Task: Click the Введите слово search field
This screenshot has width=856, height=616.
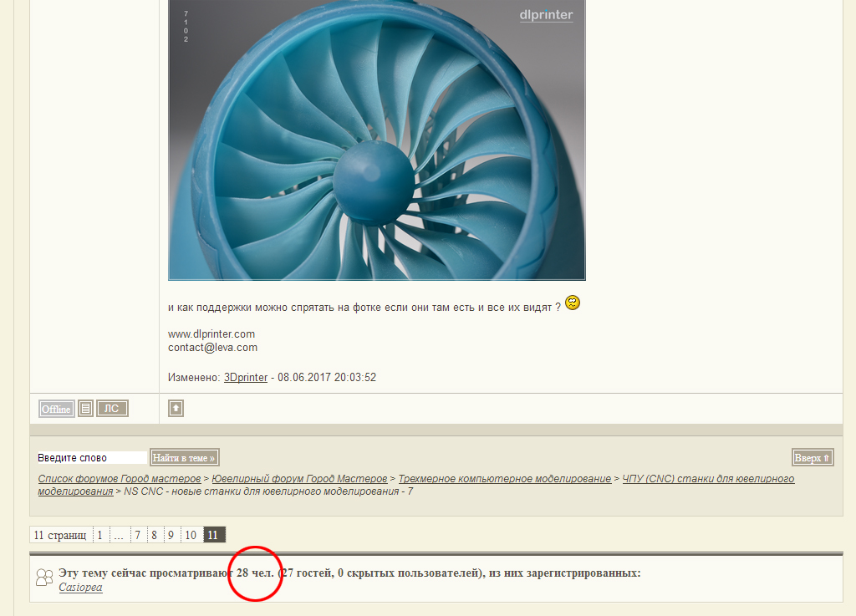Action: tap(92, 458)
